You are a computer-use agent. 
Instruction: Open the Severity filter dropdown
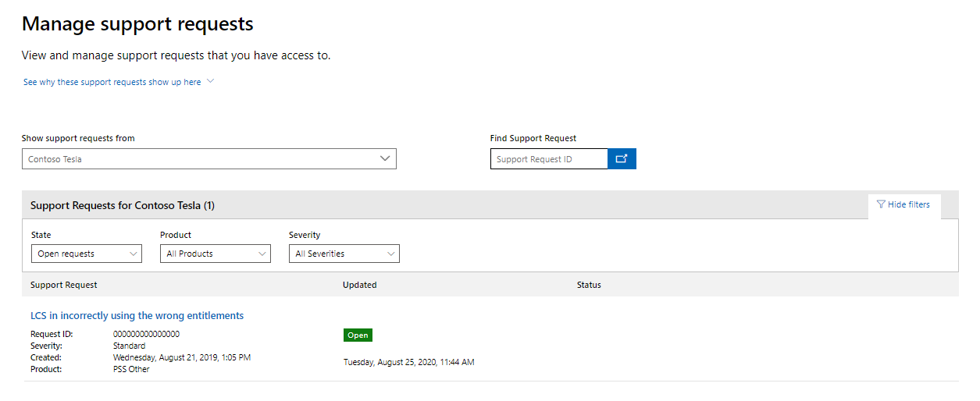pos(344,254)
